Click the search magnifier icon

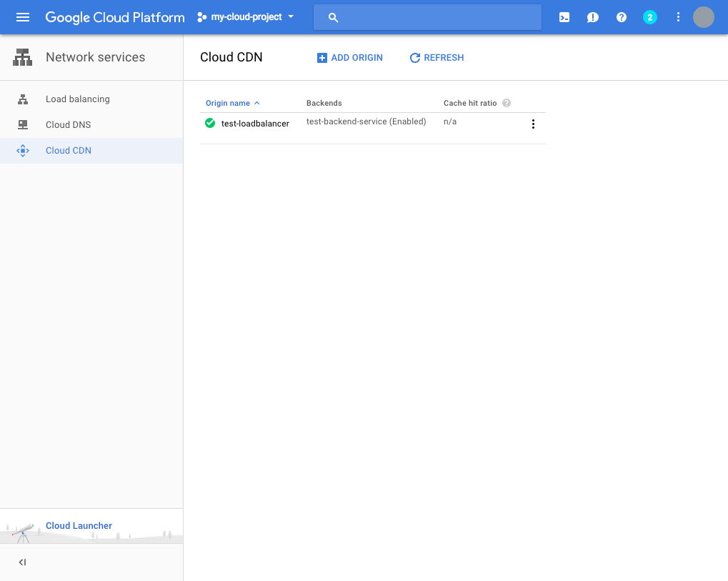click(333, 18)
